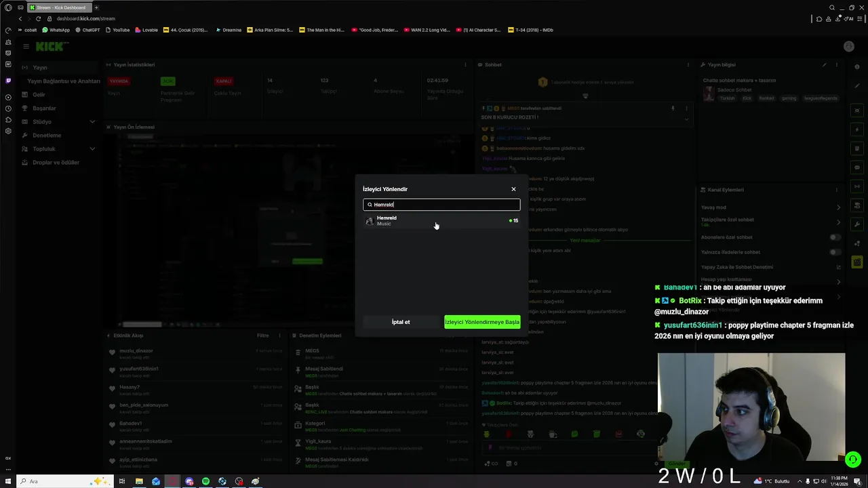The image size is (868, 488).
Task: Click the leagueoflegends stream tag
Action: click(821, 98)
